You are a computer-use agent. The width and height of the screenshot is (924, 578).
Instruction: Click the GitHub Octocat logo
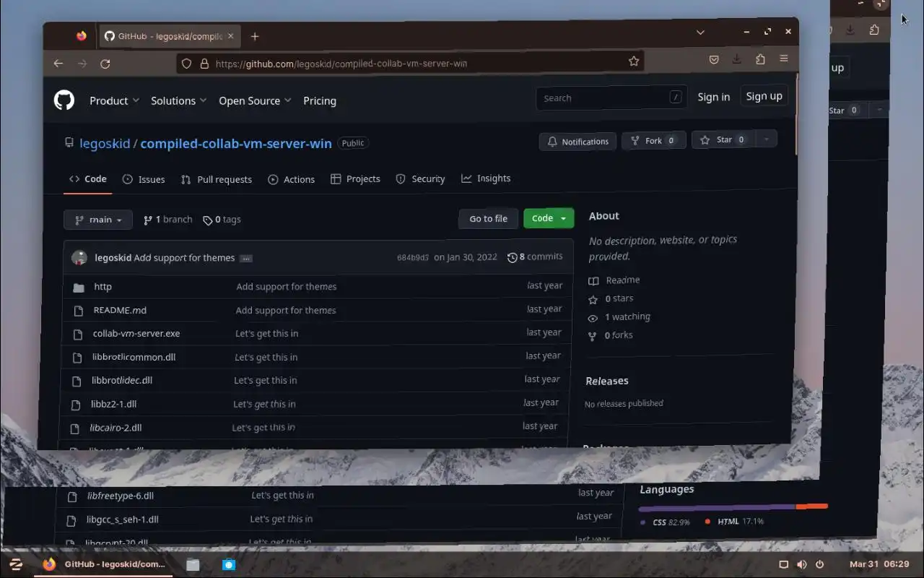coord(64,100)
